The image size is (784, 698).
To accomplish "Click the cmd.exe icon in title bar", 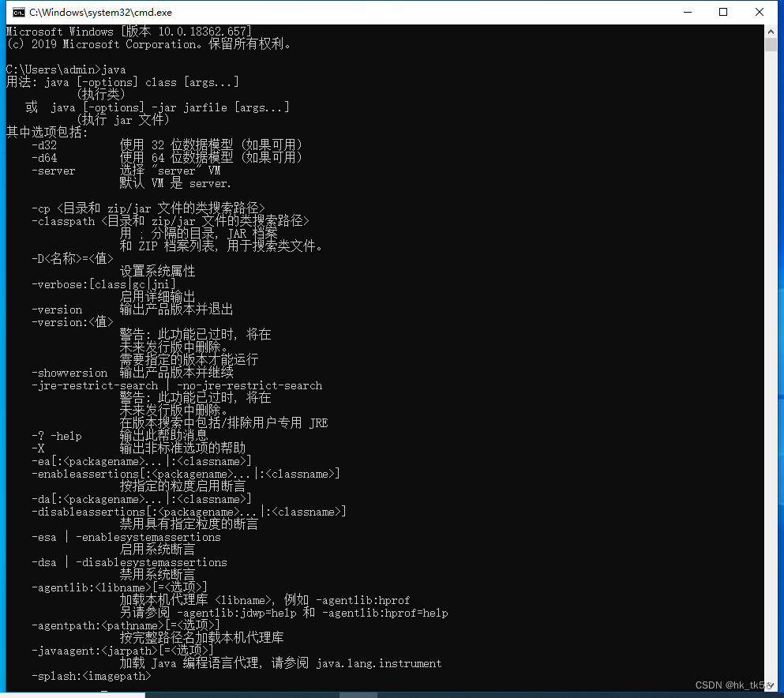I will tap(18, 13).
